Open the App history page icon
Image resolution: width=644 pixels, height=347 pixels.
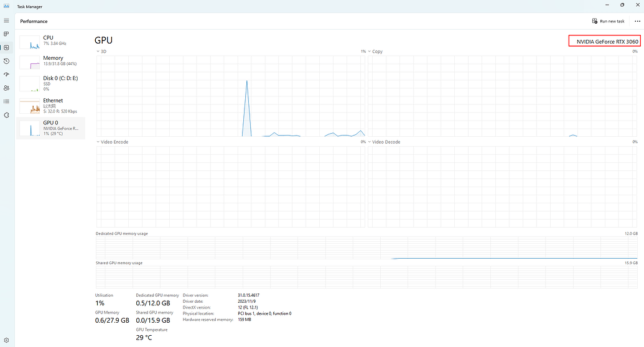tap(6, 61)
